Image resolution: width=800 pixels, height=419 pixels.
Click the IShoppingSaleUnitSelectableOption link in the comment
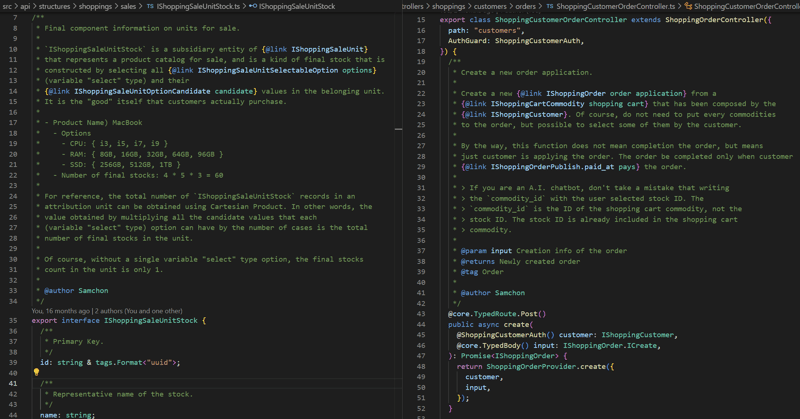pyautogui.click(x=283, y=70)
